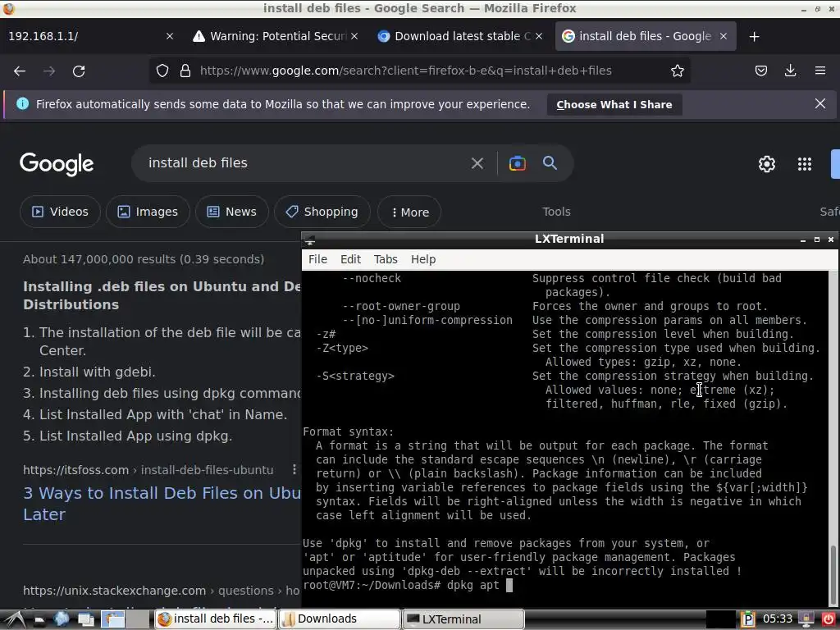Search by image with camera icon

517,163
